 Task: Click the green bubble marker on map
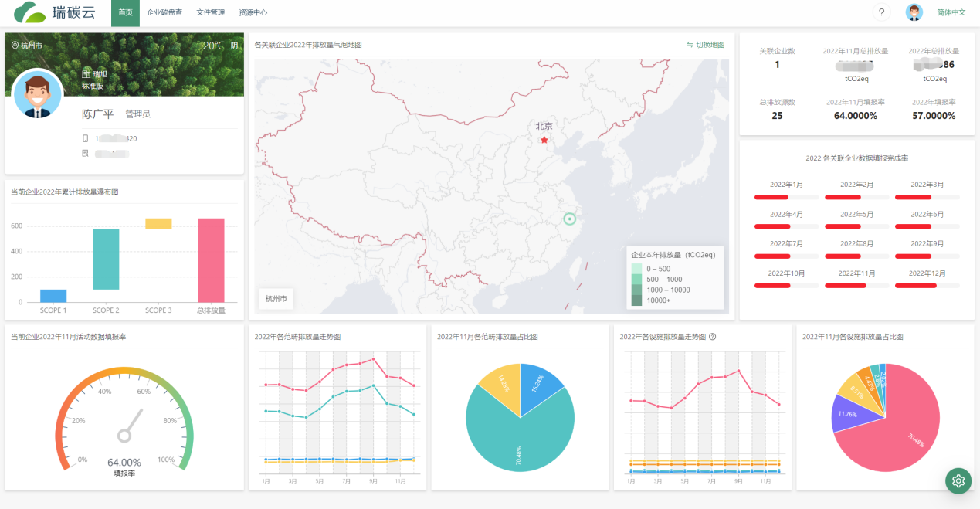point(570,219)
